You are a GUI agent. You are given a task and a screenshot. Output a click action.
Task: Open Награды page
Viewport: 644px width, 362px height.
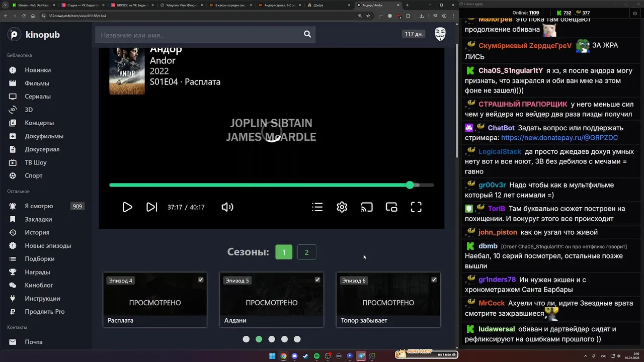tap(37, 272)
